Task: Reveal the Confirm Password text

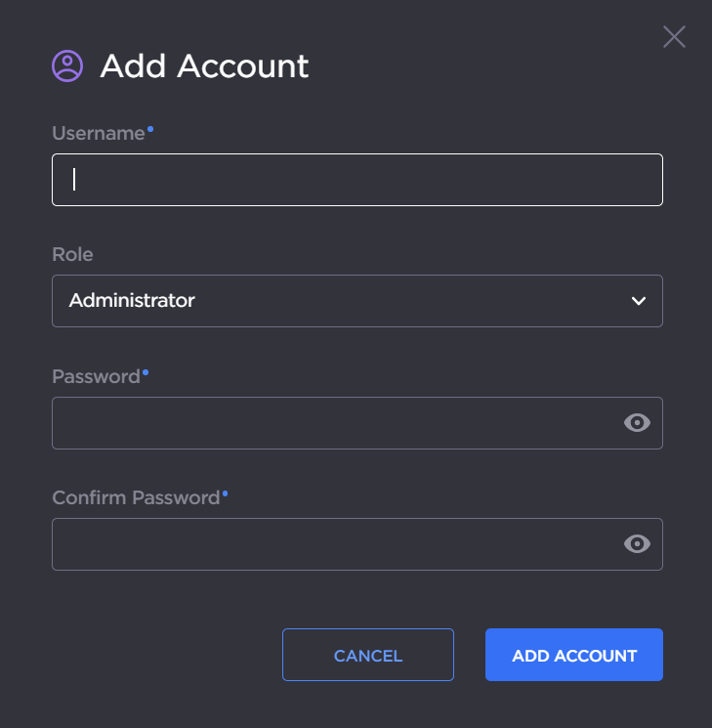Action: pyautogui.click(x=637, y=543)
